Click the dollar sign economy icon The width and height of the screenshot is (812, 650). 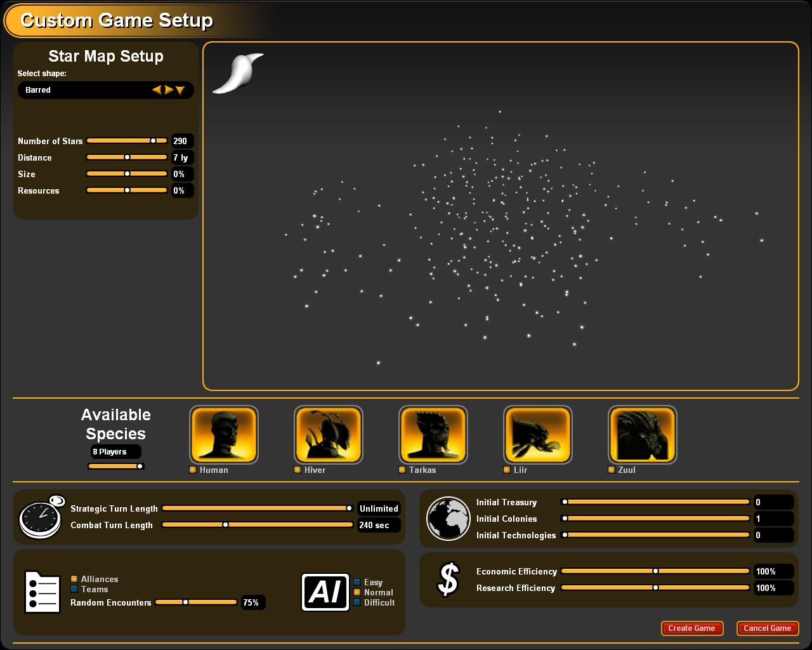coord(449,580)
